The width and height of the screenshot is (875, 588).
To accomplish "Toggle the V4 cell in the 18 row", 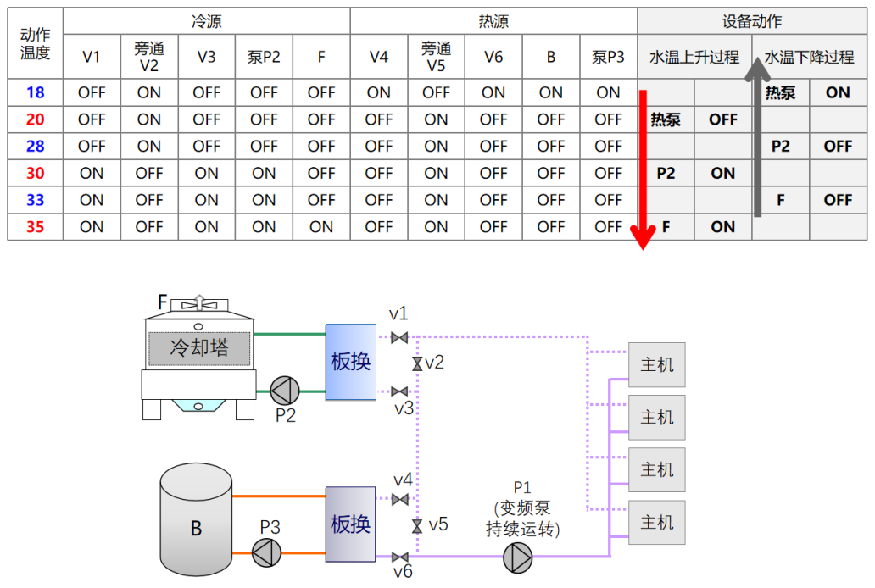I will pyautogui.click(x=379, y=92).
